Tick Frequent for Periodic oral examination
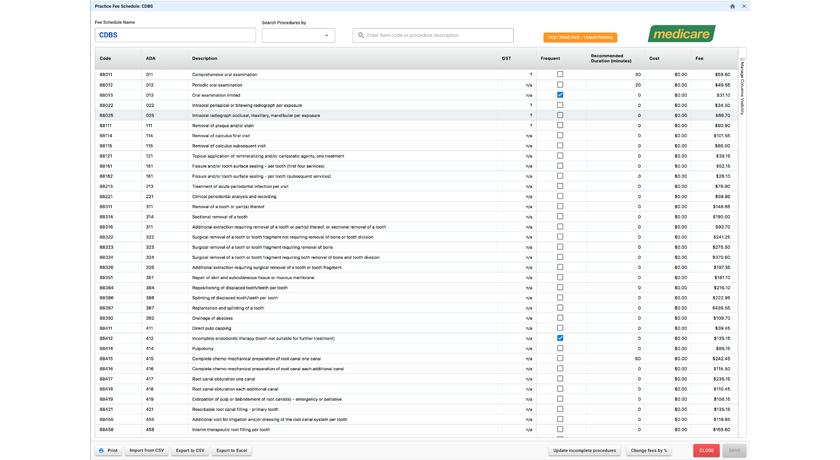This screenshot has height=460, width=840. [x=560, y=85]
